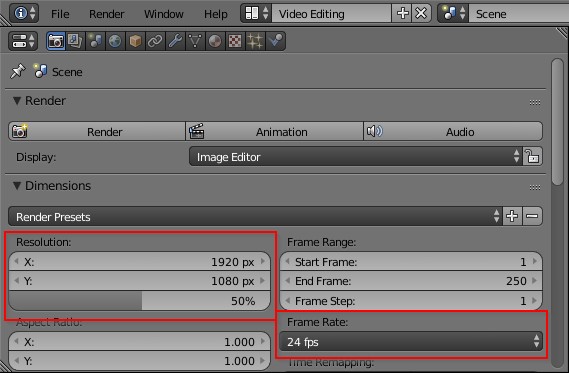The width and height of the screenshot is (569, 373).
Task: Open the Render menu
Action: point(107,14)
